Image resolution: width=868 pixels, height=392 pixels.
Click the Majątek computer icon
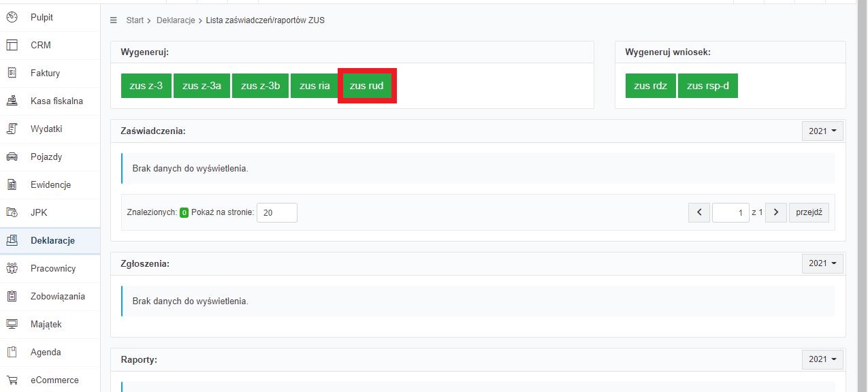12,324
